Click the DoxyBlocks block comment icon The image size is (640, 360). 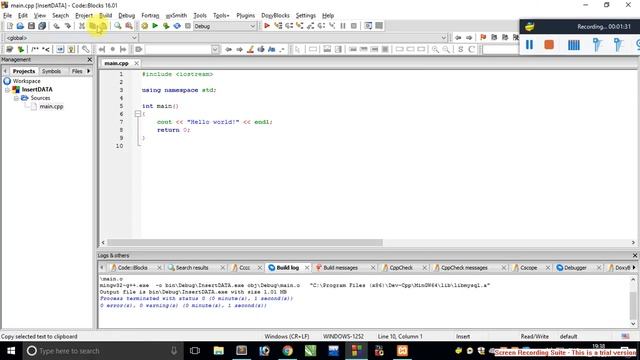35,49
